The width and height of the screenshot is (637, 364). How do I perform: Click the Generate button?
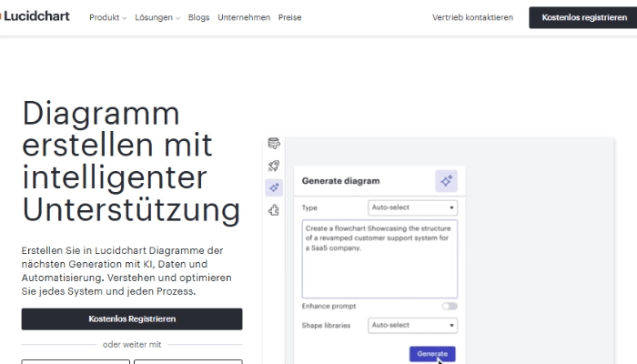432,354
